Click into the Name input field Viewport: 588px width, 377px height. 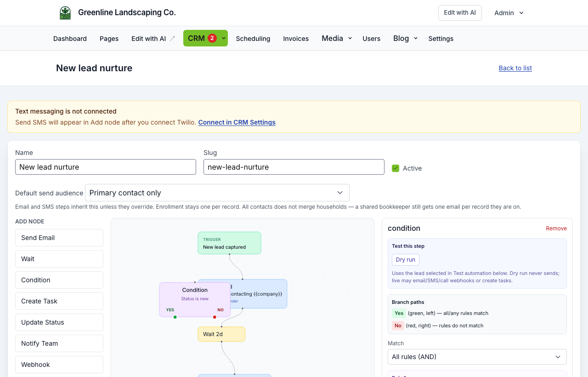pos(106,167)
